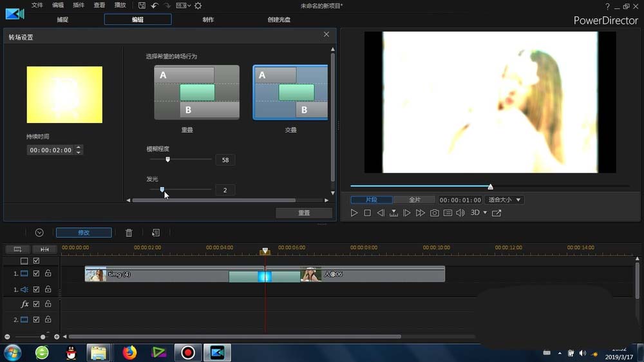
Task: Open the 播放 menu
Action: point(120,5)
